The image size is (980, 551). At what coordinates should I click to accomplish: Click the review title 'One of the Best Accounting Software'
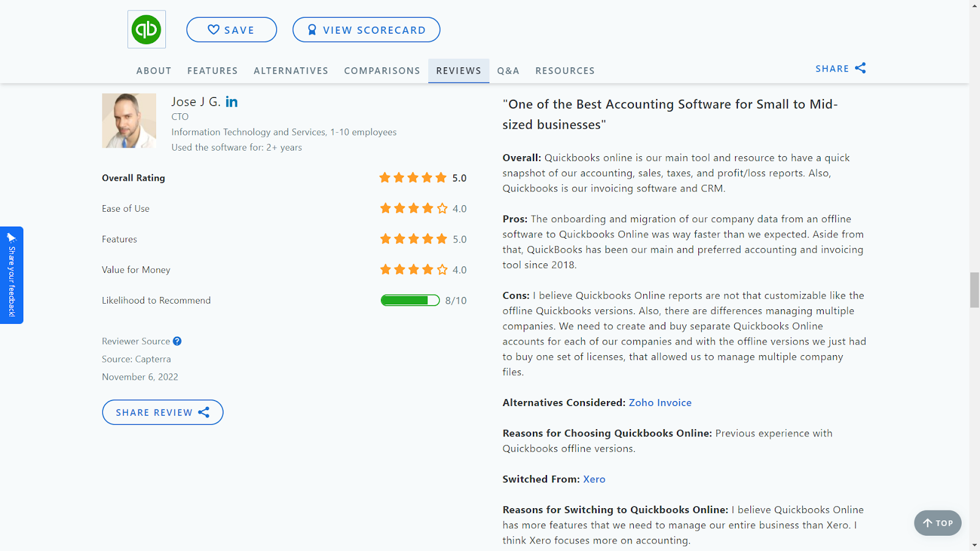[670, 114]
